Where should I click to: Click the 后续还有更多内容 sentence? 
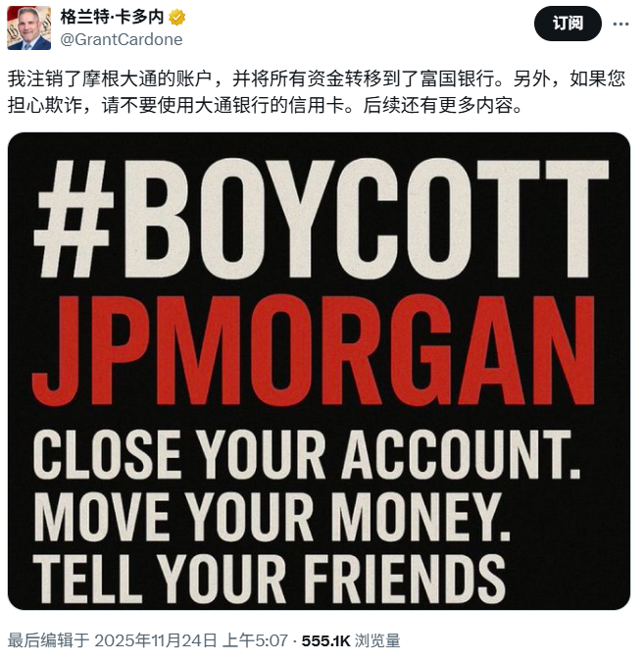(x=442, y=106)
